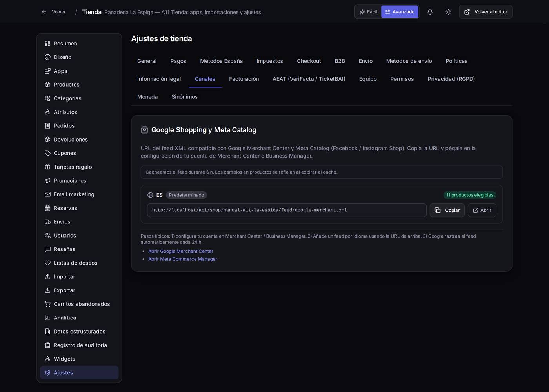Open the Moneda tab
The height and width of the screenshot is (392, 549).
[x=147, y=97]
